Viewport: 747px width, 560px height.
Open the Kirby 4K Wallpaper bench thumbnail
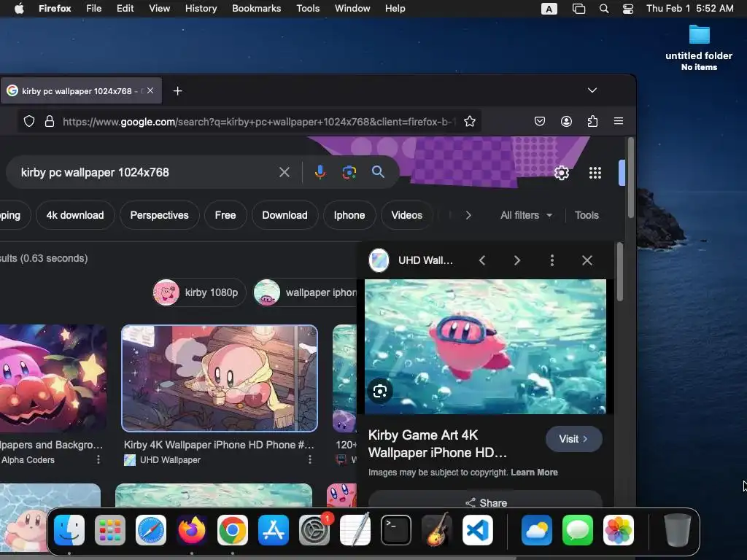click(220, 378)
